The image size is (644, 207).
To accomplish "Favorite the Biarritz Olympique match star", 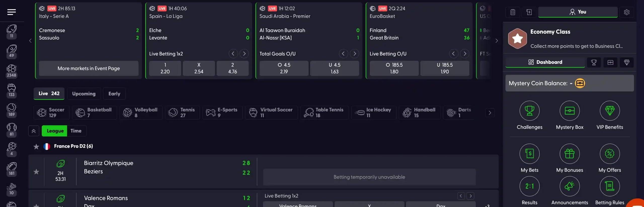I will 36,172.
